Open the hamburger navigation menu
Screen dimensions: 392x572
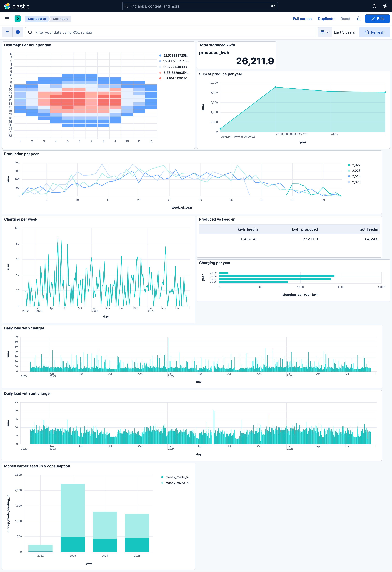[x=7, y=18]
